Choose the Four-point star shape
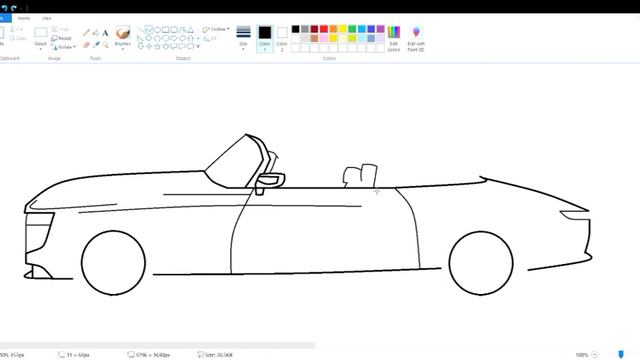The image size is (640, 360). [149, 47]
